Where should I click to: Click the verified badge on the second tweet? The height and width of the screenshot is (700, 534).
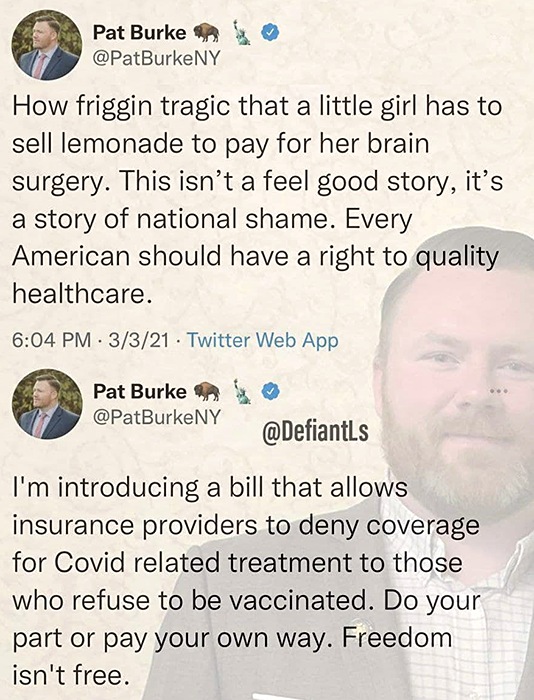point(270,392)
